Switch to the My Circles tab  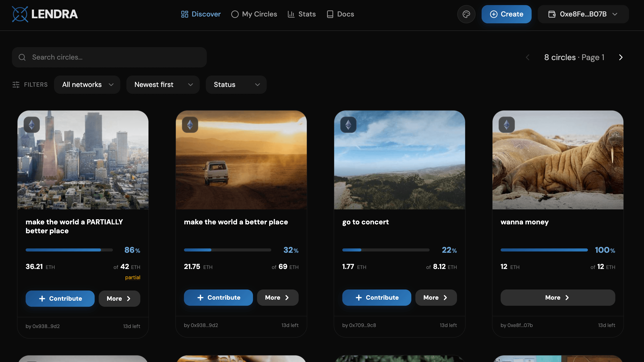pos(254,14)
